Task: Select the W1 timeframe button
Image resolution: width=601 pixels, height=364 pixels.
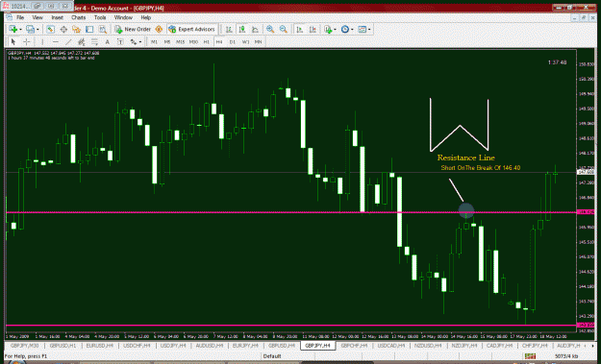Action: tap(245, 41)
